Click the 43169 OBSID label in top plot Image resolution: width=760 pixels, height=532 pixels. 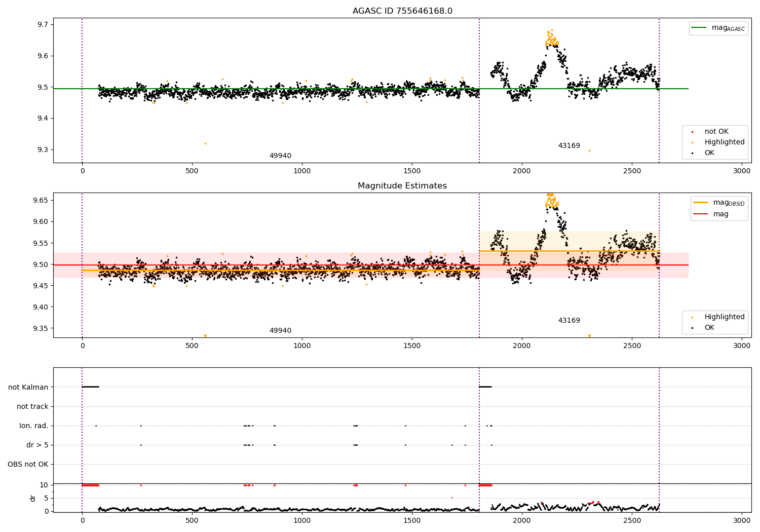coord(569,146)
